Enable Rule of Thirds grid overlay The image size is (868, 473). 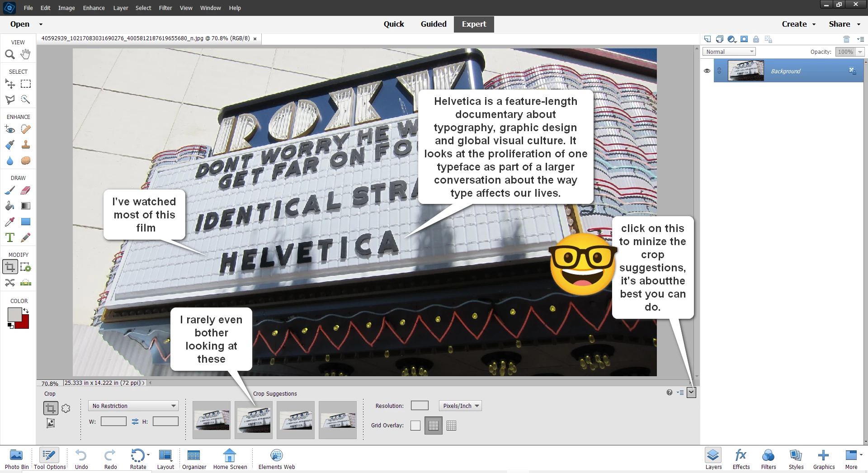click(x=434, y=426)
